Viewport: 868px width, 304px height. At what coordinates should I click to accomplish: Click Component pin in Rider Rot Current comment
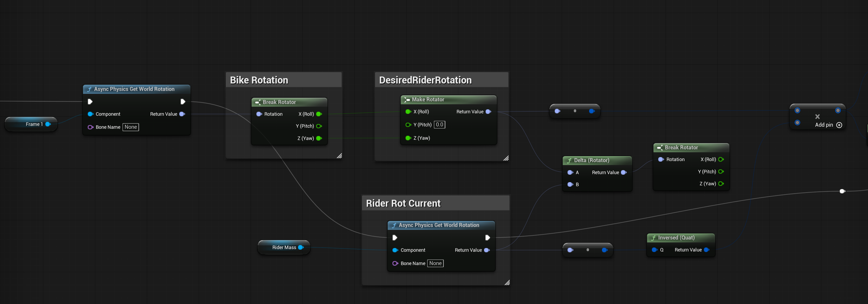(x=395, y=250)
